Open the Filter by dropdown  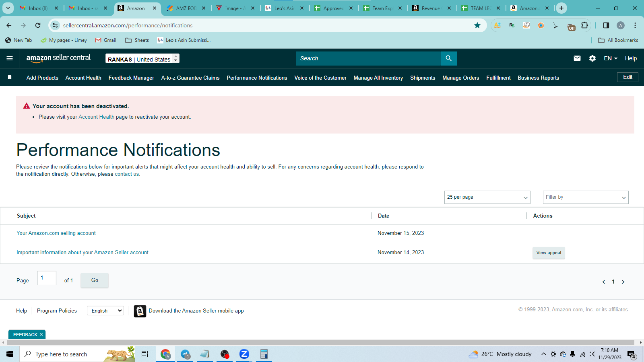pos(586,197)
